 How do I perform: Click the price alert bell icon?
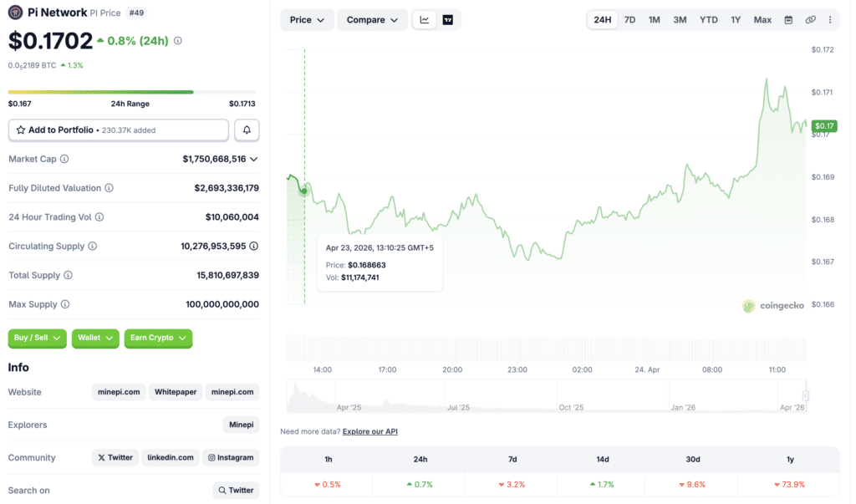point(247,130)
